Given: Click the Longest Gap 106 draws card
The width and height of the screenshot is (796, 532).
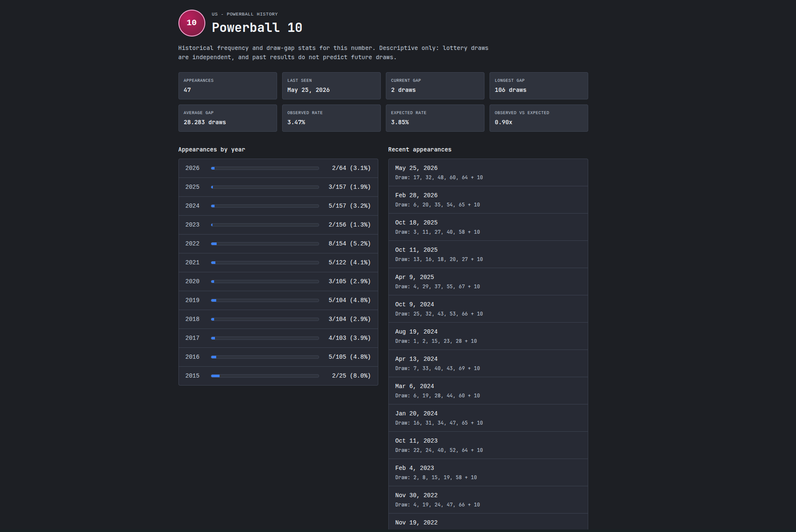Looking at the screenshot, I should coord(539,86).
